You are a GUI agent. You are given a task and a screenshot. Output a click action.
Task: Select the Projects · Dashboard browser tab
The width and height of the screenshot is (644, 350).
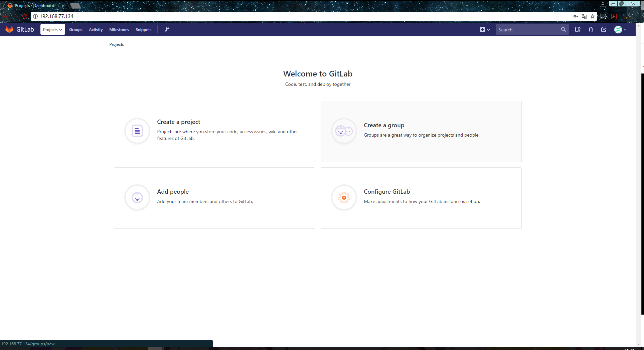click(34, 6)
